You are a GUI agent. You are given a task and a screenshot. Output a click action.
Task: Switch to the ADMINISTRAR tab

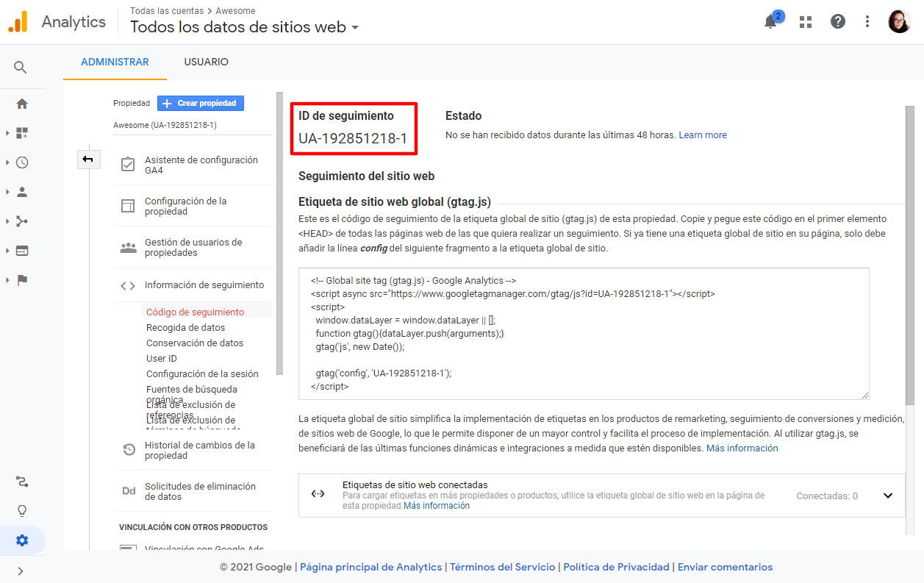tap(115, 62)
